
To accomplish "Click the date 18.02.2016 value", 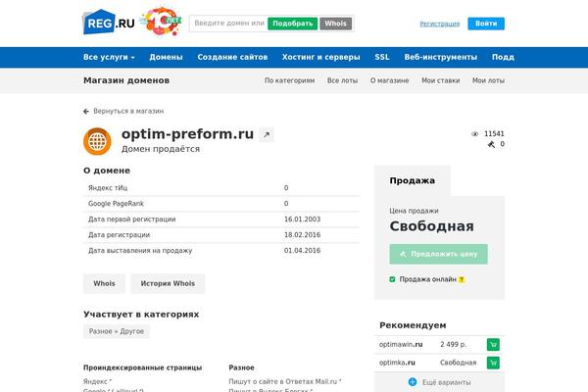I will [x=302, y=235].
